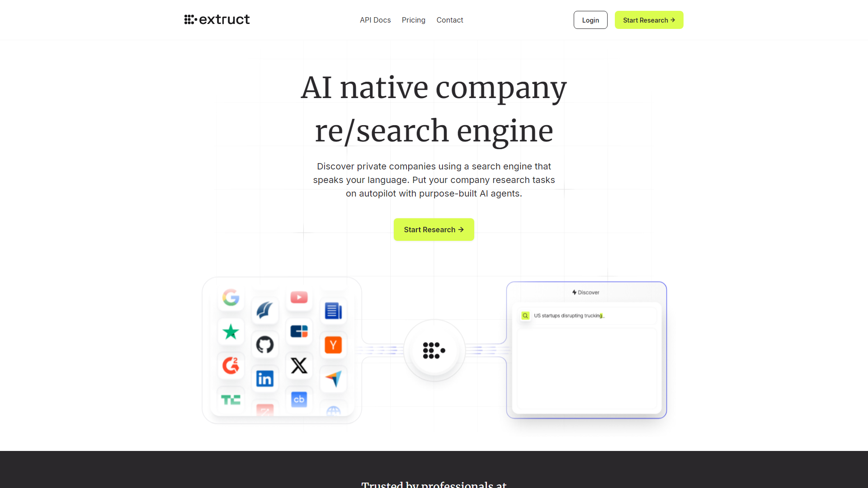Scroll down to Trusted by professionals section

tap(434, 484)
